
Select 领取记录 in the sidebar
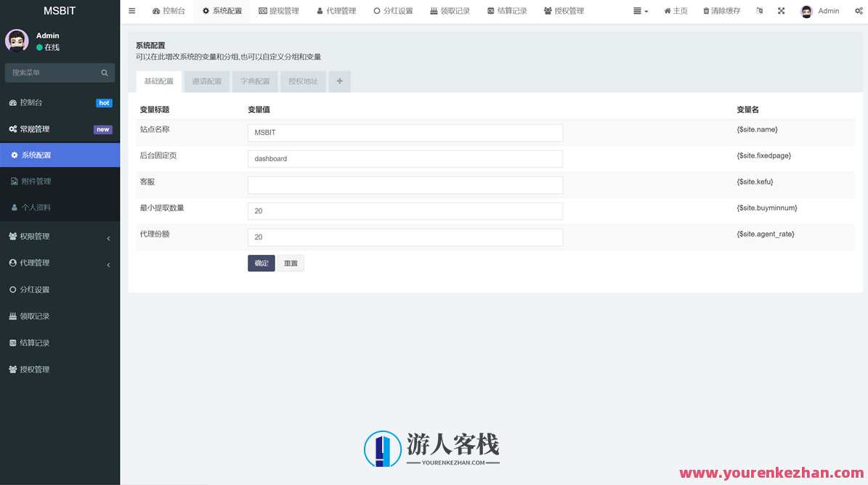point(35,316)
